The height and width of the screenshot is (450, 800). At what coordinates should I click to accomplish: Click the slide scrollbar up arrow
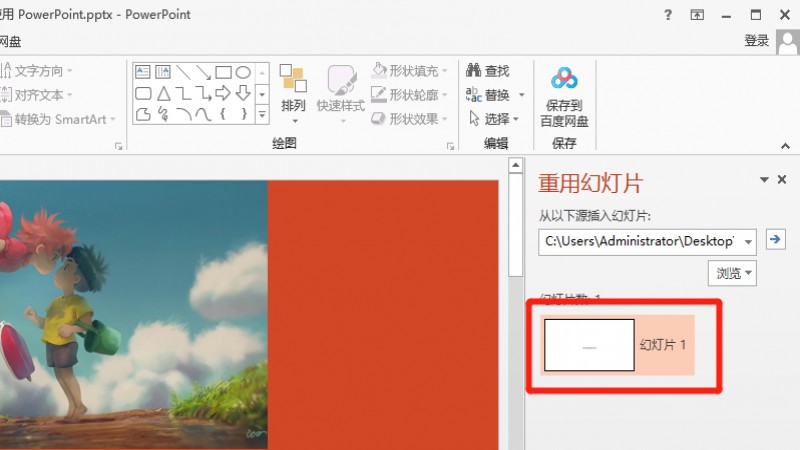[516, 165]
